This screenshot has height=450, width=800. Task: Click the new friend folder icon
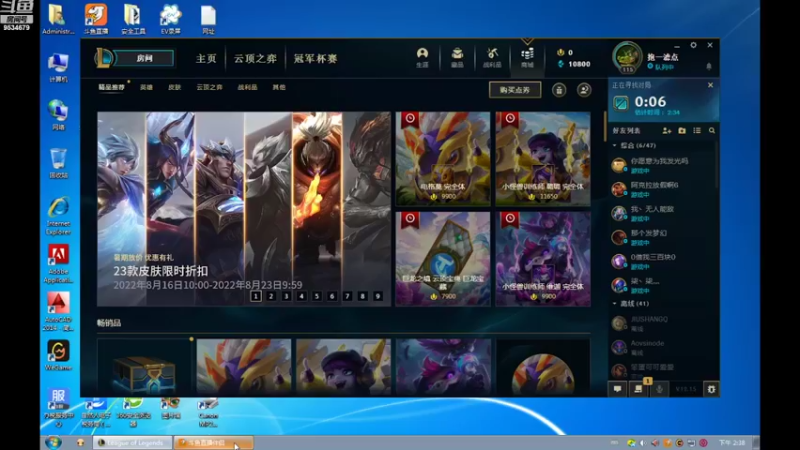[682, 131]
